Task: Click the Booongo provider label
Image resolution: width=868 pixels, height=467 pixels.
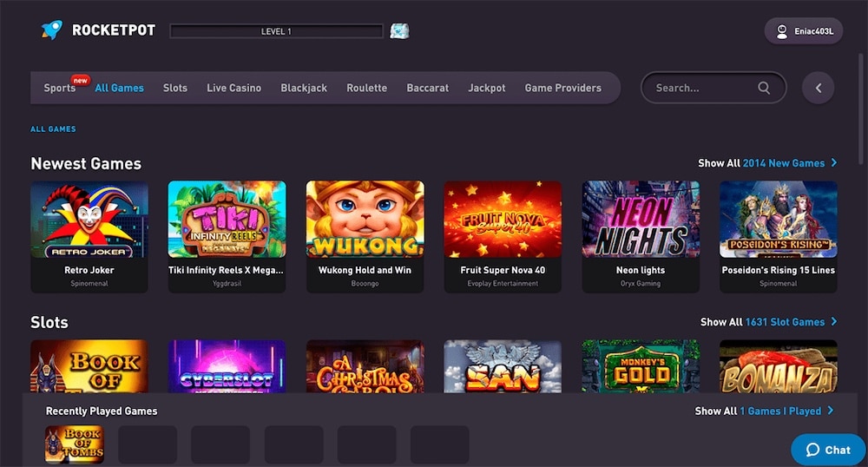Action: click(x=365, y=283)
